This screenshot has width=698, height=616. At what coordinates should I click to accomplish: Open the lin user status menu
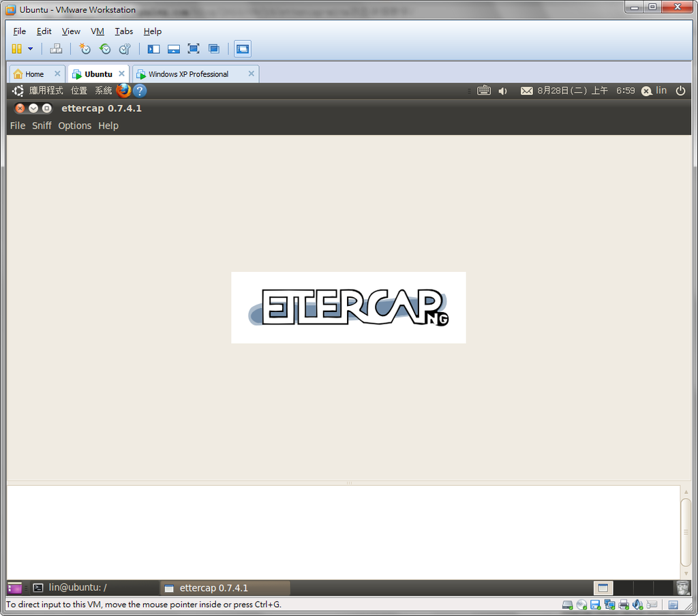654,91
